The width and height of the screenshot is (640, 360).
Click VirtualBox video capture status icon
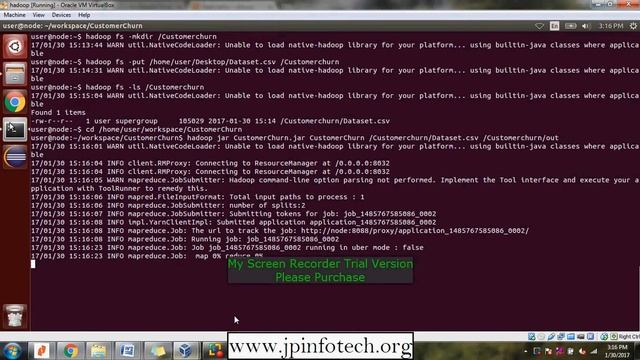(x=590, y=337)
